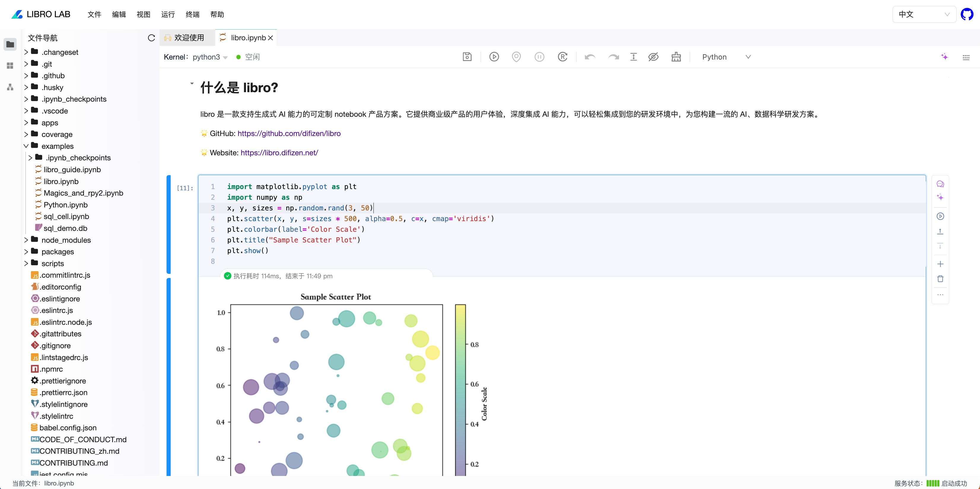The width and height of the screenshot is (980, 489).
Task: Open the 运行 menu
Action: (168, 15)
